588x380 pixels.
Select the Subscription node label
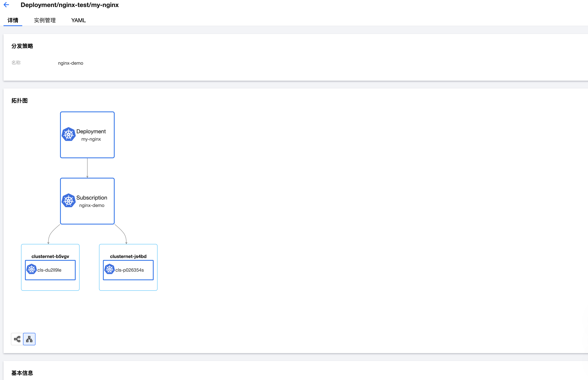(92, 198)
